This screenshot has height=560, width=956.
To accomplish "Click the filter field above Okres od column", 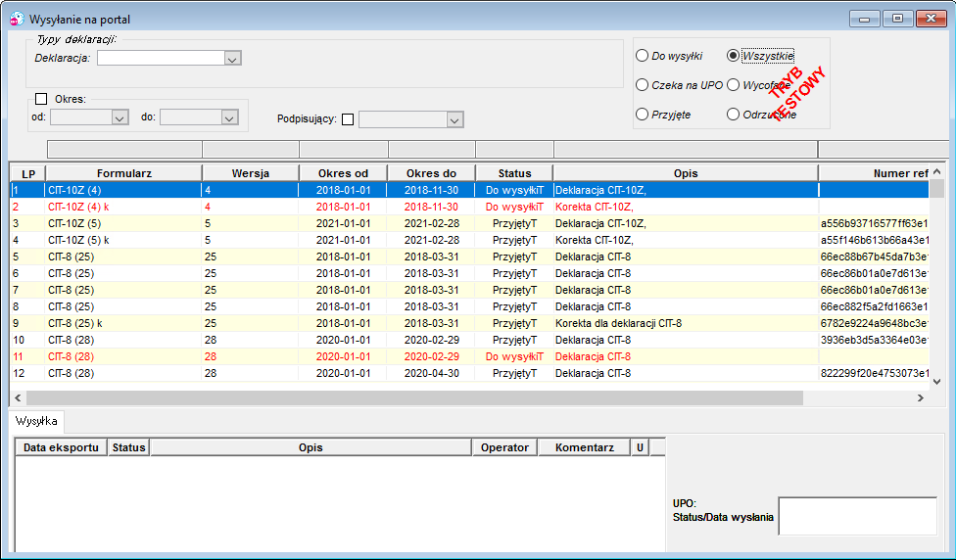I will tap(344, 149).
